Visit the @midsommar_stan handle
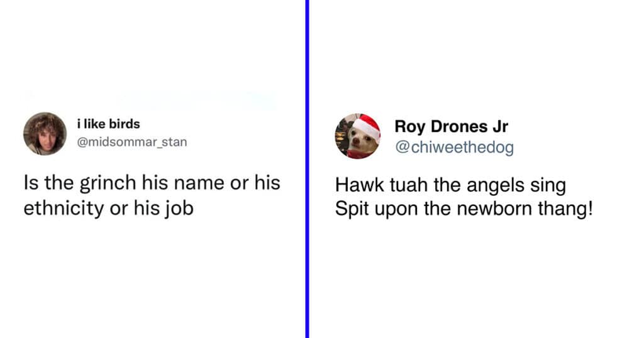This screenshot has width=644, height=338. point(132,142)
